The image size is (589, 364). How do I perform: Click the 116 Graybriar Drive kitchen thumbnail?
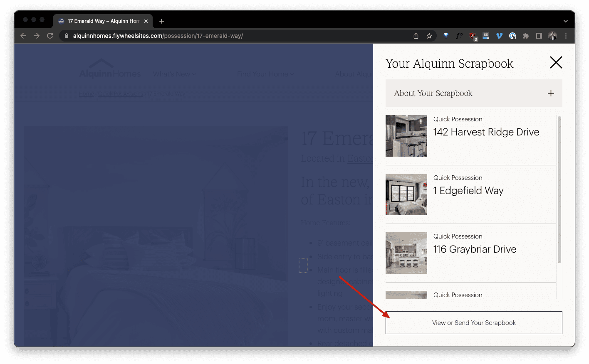(x=406, y=253)
